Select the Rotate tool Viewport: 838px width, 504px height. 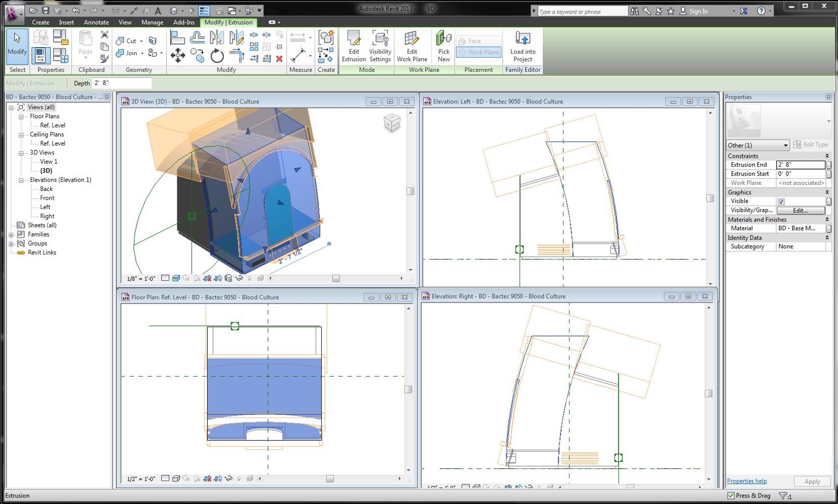217,56
